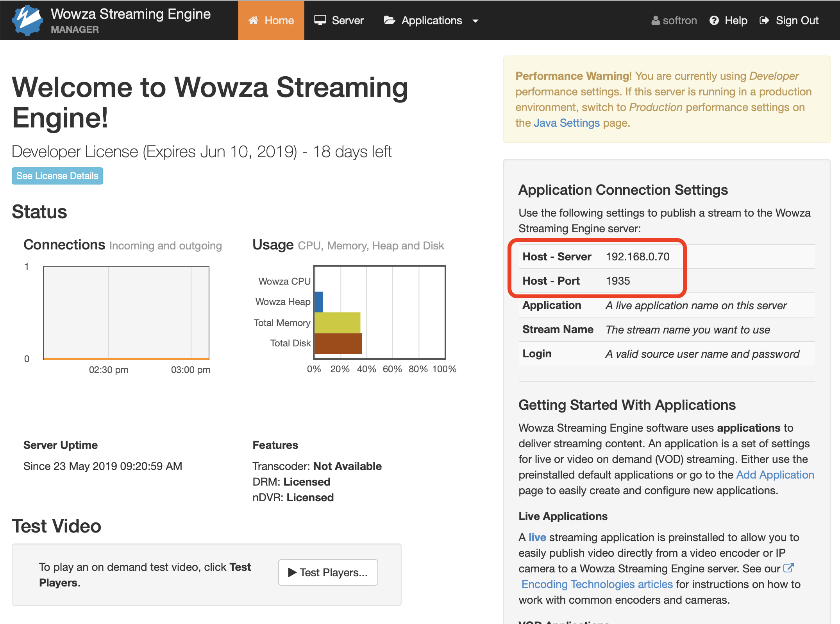
Task: Click the 'Server Uptime' heading
Action: pyautogui.click(x=61, y=445)
